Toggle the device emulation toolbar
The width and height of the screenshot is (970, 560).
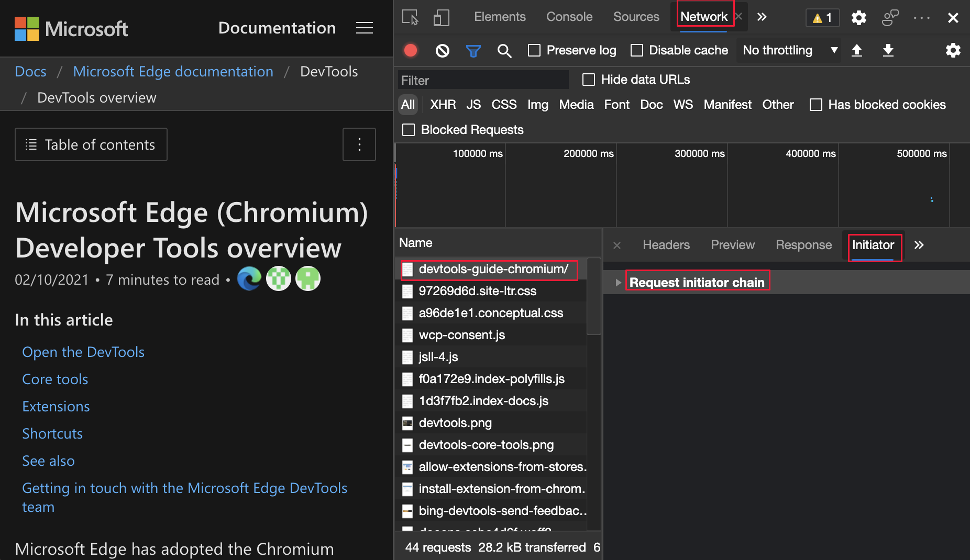(442, 17)
